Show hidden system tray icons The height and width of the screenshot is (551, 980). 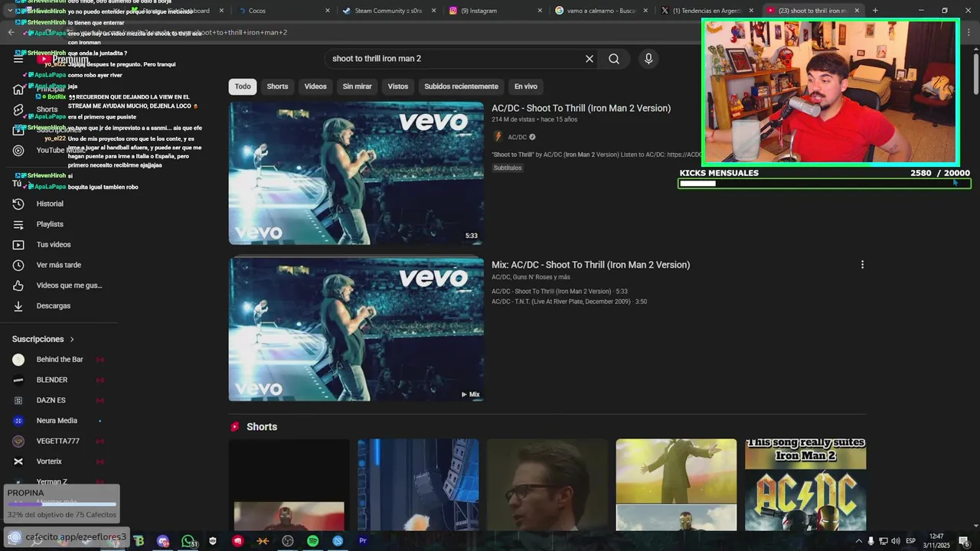(x=858, y=541)
